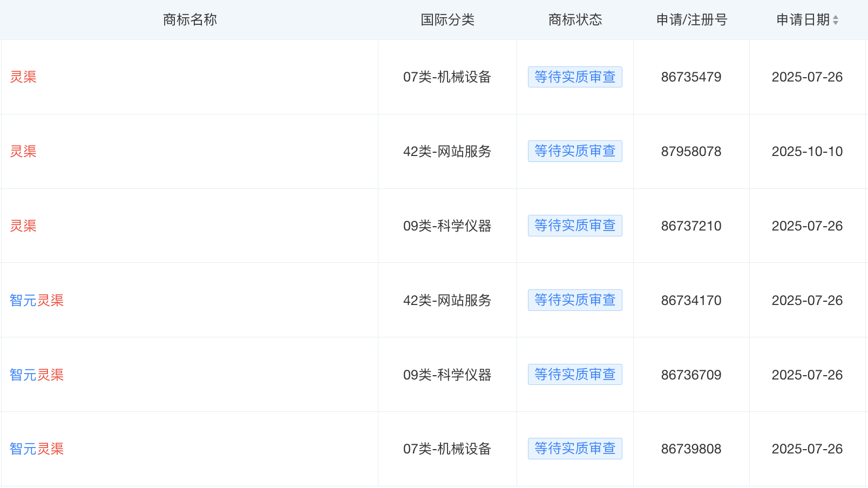Click 等待实质审查 status tag for 86734170

coord(575,300)
